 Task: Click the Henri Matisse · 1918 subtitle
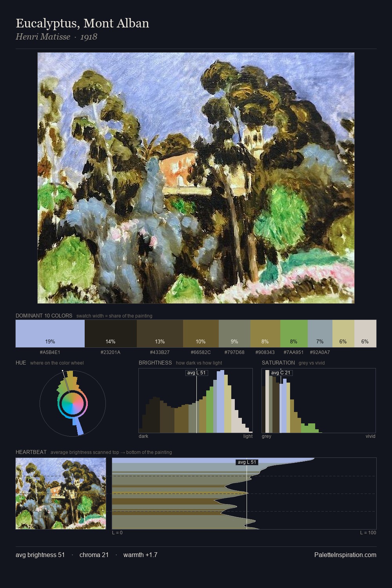point(56,37)
